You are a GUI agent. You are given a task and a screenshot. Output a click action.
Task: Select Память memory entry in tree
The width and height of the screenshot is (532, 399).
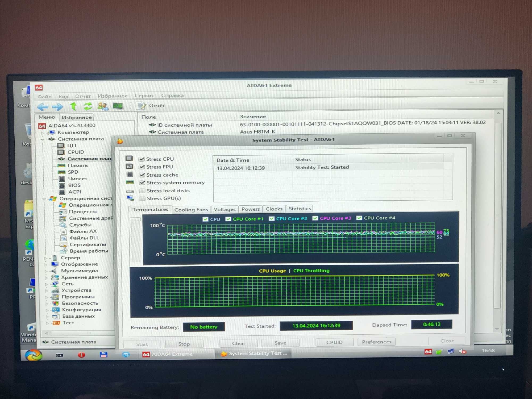point(77,165)
